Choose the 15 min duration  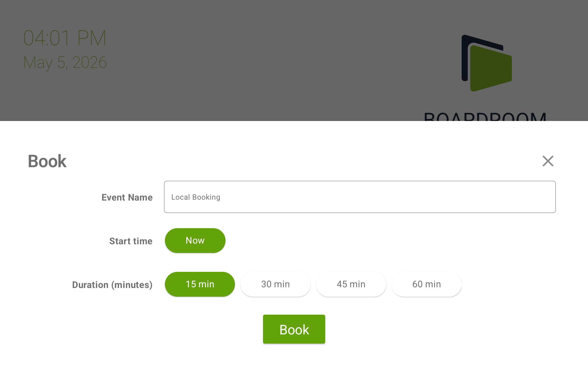(x=200, y=284)
